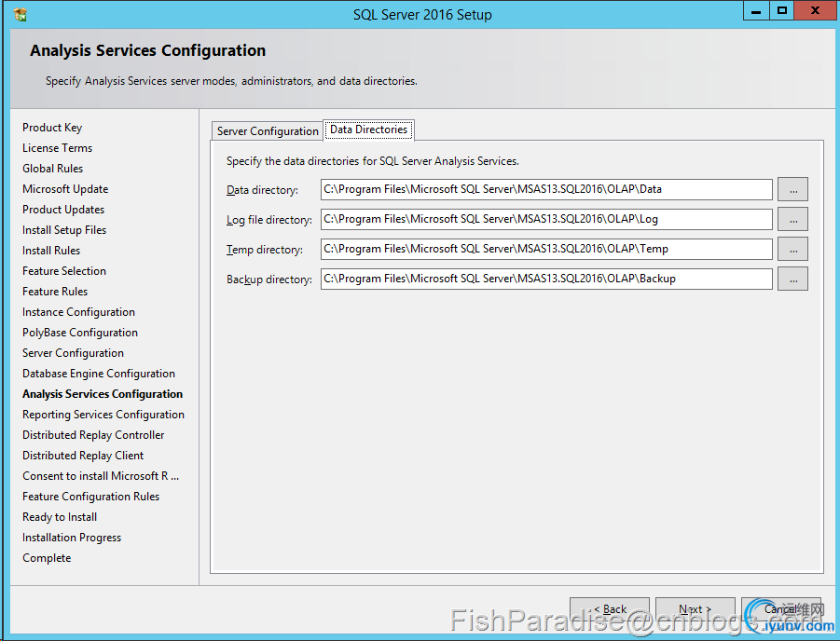This screenshot has height=641, width=840.
Task: Select Feature Rules step
Action: click(x=55, y=292)
